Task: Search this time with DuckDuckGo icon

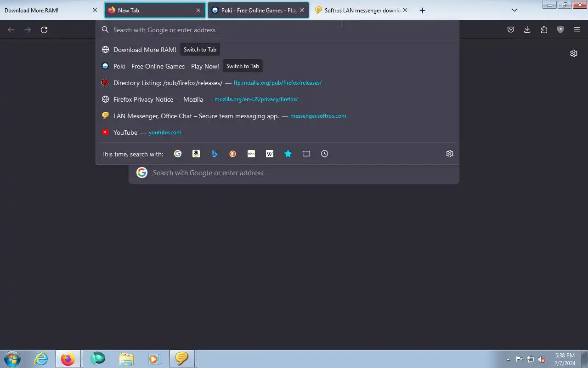Action: point(233,154)
